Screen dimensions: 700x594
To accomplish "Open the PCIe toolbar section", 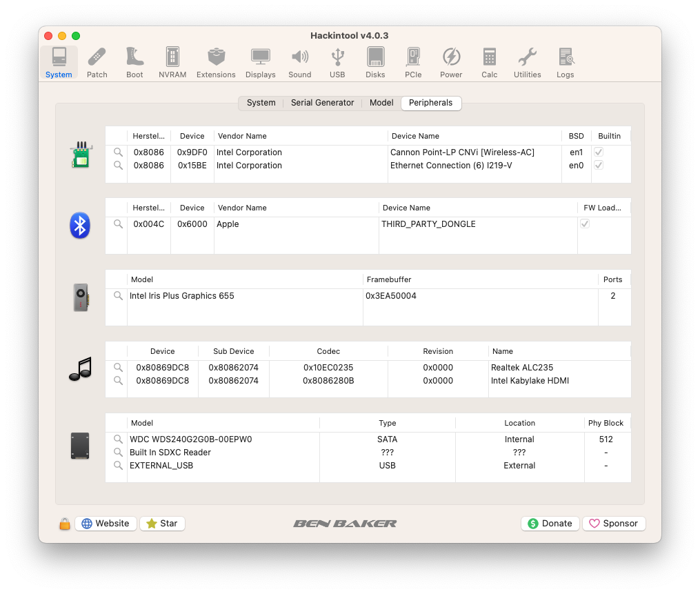I will click(413, 63).
